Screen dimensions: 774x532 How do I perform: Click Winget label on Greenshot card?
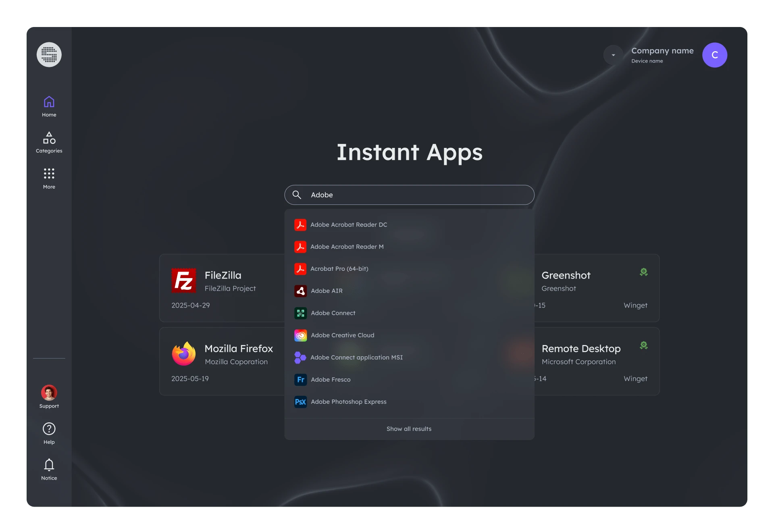pos(636,305)
